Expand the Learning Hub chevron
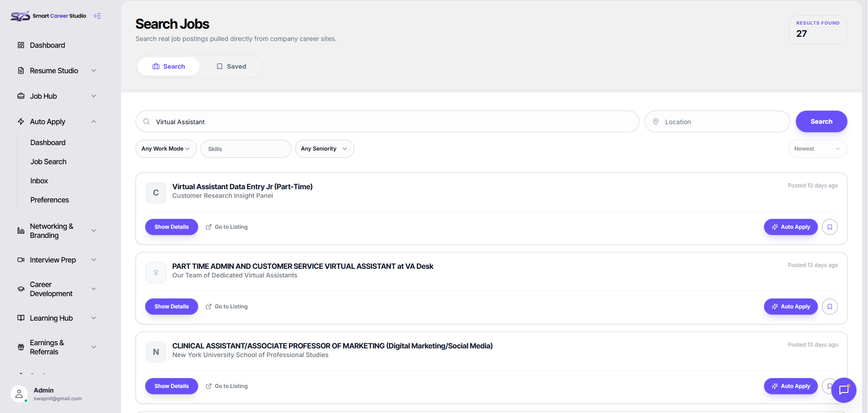This screenshot has height=413, width=868. click(x=94, y=318)
